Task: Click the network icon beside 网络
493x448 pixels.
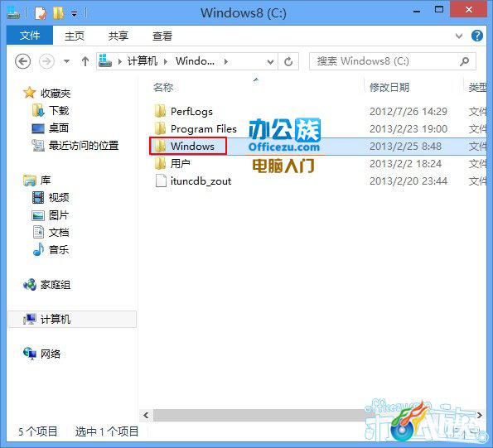Action: (x=30, y=354)
